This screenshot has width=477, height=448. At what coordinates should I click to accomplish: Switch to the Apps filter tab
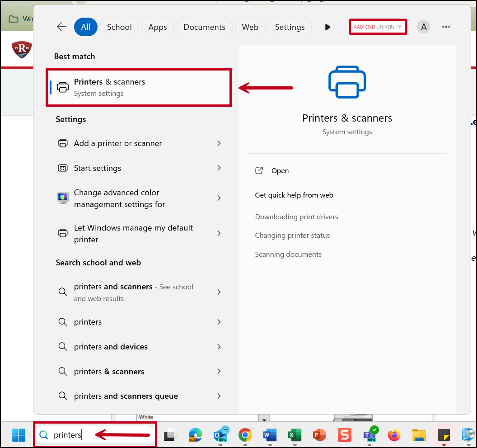tap(157, 27)
